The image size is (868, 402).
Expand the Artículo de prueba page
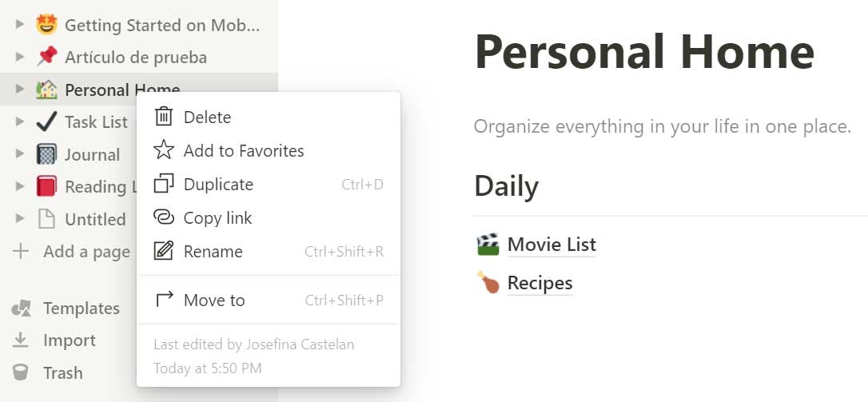coord(20,57)
